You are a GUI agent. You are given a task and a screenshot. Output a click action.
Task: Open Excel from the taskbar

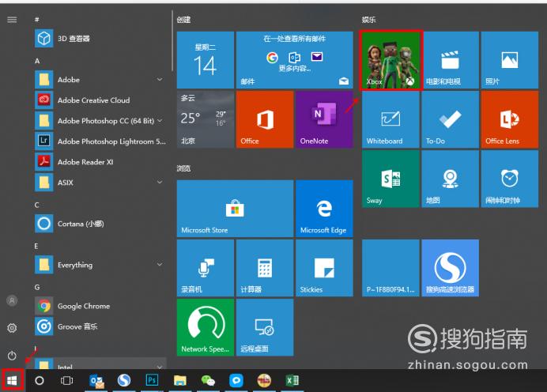292,380
